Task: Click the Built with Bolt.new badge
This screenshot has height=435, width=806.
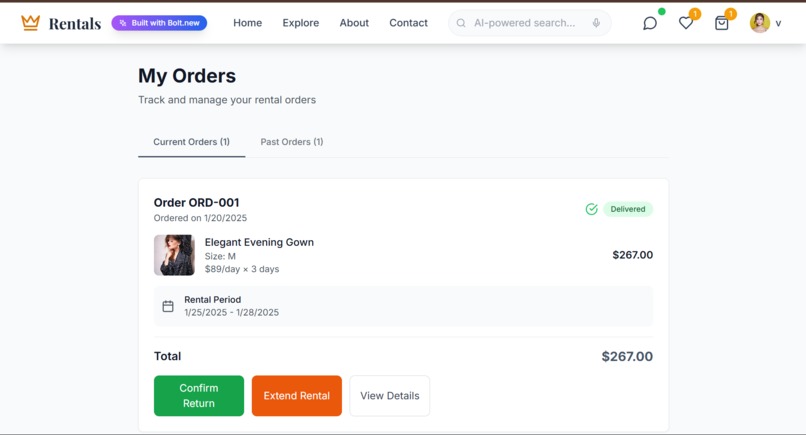Action: tap(159, 23)
